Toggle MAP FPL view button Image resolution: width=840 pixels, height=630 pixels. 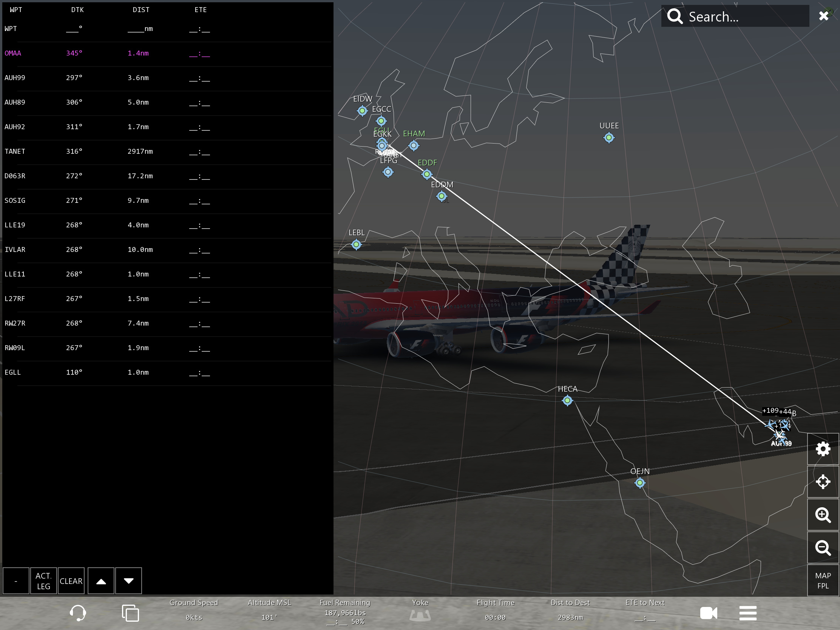click(823, 580)
